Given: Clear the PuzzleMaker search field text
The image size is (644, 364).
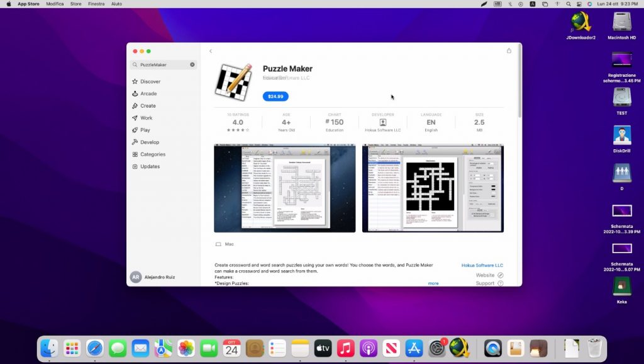Looking at the screenshot, I should (192, 65).
